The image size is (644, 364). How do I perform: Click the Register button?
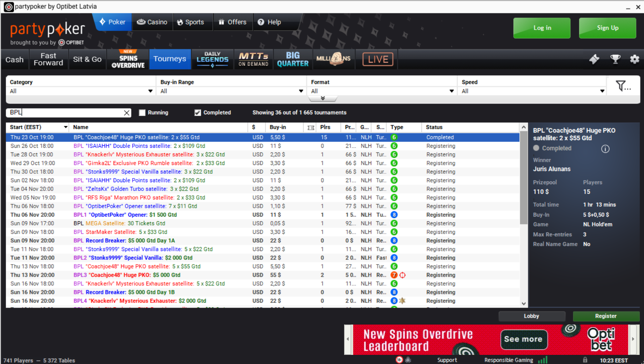tap(606, 316)
